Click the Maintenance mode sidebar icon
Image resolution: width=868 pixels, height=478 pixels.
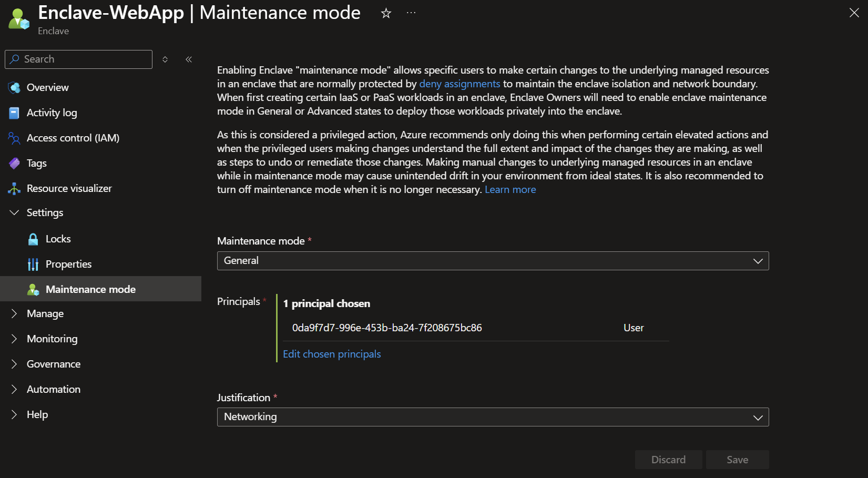click(x=33, y=289)
